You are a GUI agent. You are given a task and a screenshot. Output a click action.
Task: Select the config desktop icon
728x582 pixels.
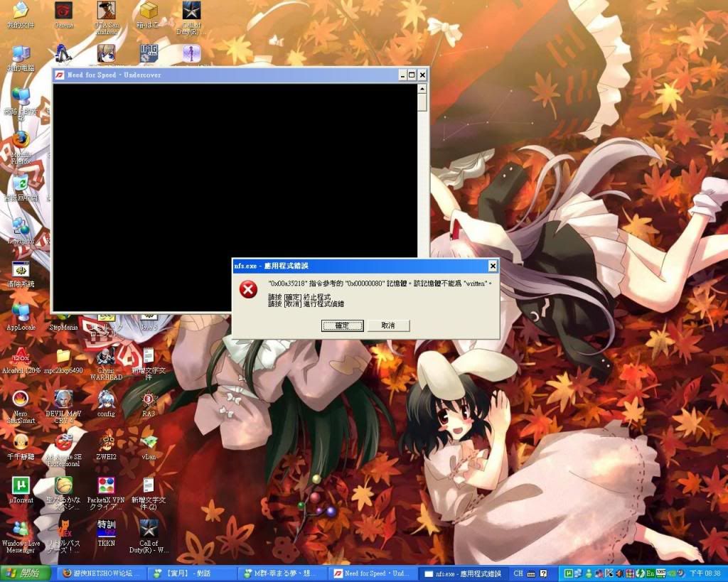107,404
